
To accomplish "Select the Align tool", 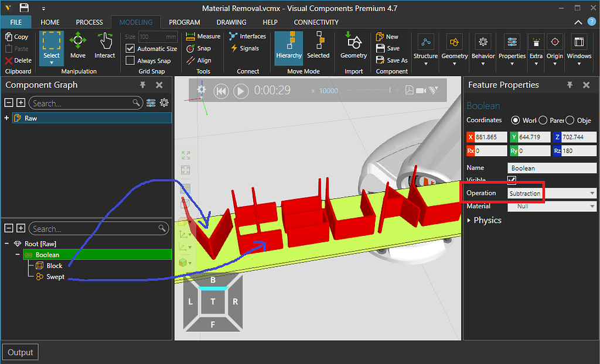I will pos(198,60).
